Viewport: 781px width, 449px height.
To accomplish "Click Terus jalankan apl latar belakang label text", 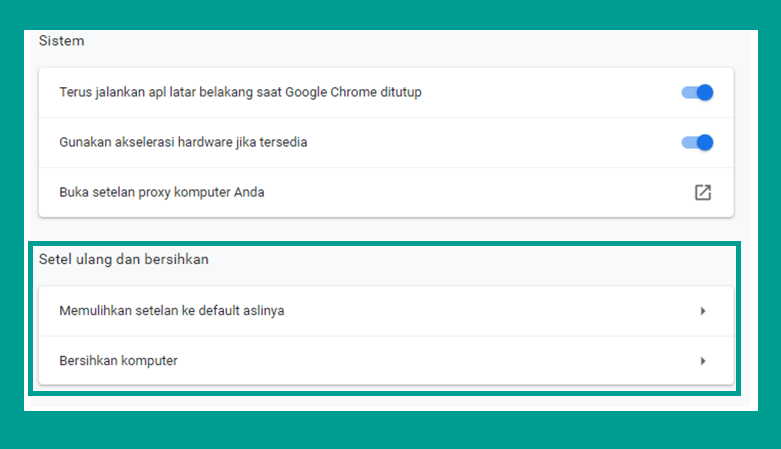I will pyautogui.click(x=241, y=92).
